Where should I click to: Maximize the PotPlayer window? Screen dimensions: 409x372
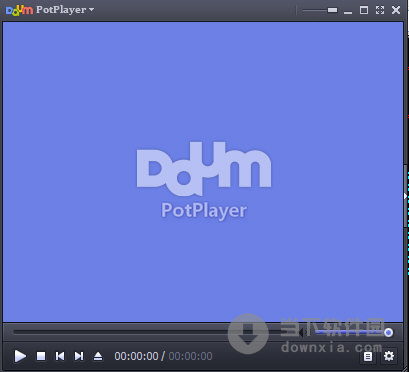[364, 10]
